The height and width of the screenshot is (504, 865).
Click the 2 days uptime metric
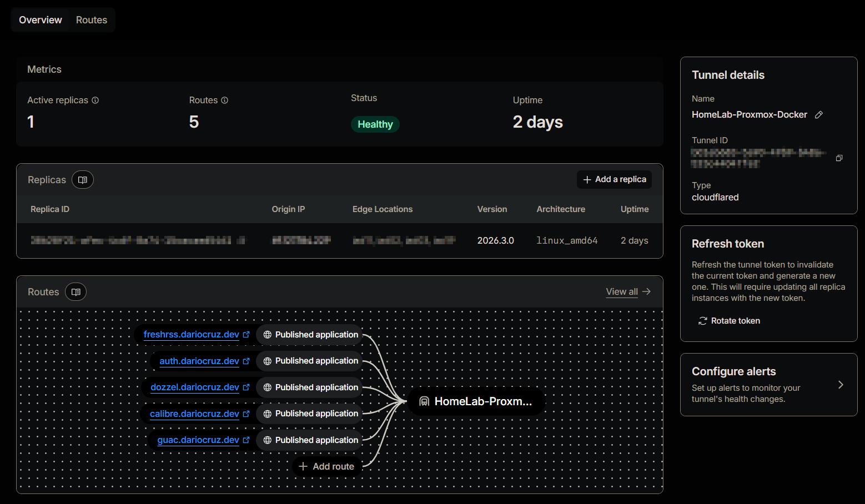click(x=538, y=122)
